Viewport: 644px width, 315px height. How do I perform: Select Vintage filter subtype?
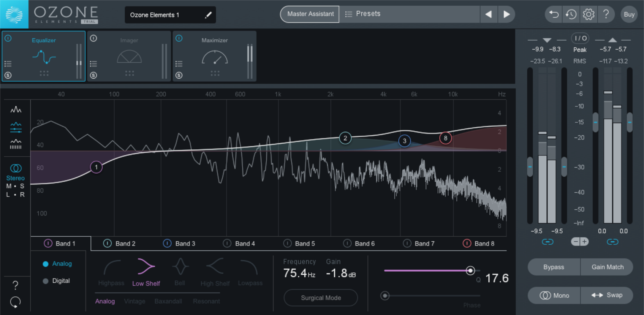[x=134, y=301]
